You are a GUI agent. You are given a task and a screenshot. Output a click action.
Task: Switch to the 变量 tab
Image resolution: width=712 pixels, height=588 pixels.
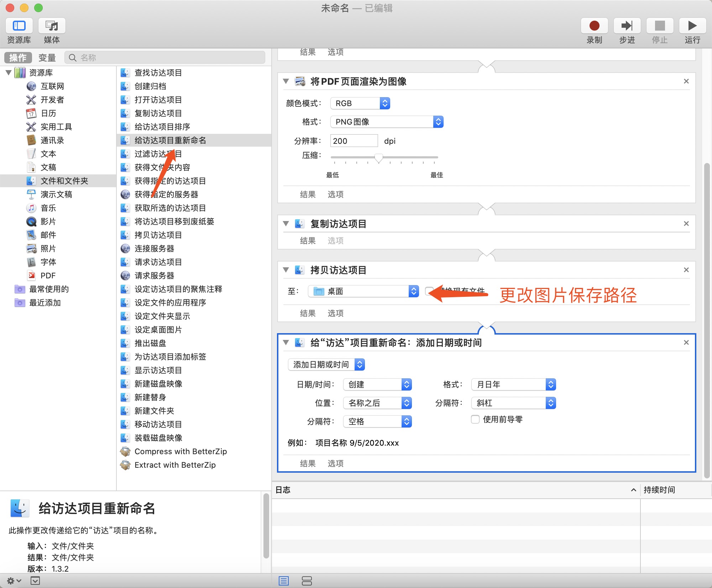click(47, 58)
